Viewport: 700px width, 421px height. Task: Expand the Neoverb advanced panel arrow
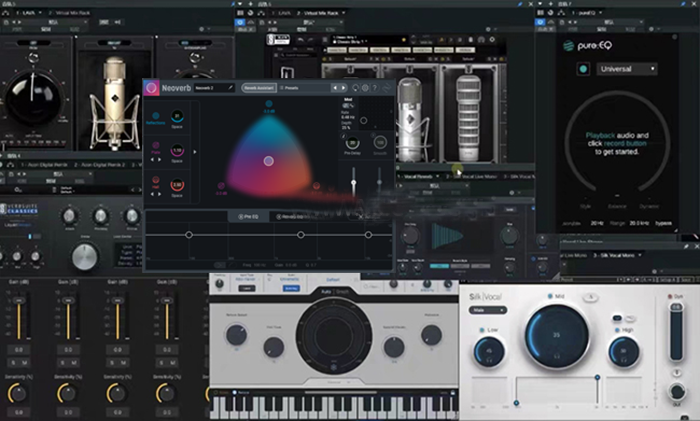point(195,152)
